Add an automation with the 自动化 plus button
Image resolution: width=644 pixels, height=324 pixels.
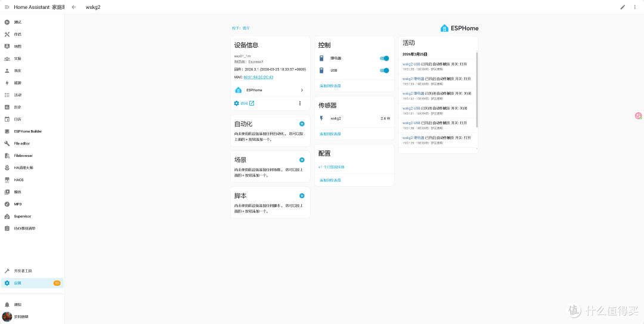(302, 124)
